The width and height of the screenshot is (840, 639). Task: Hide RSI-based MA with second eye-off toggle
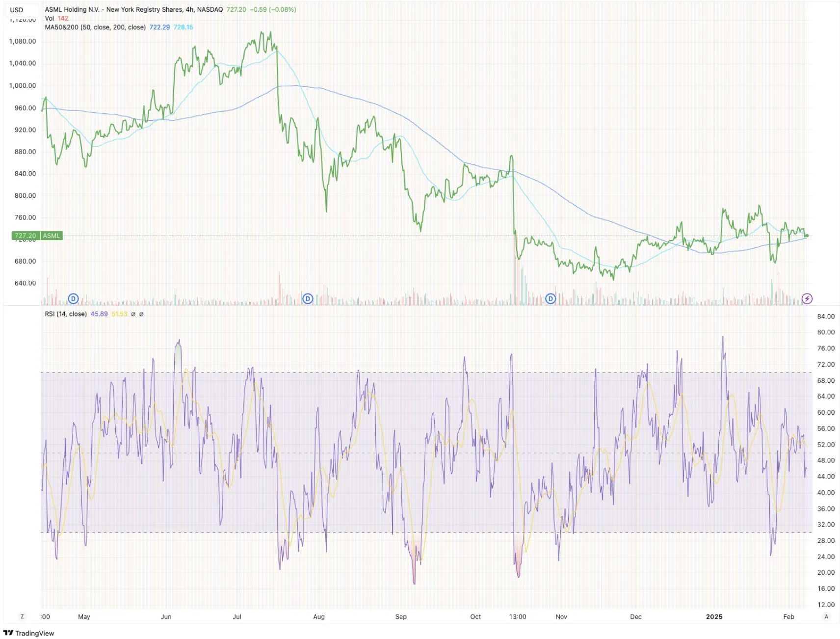142,314
